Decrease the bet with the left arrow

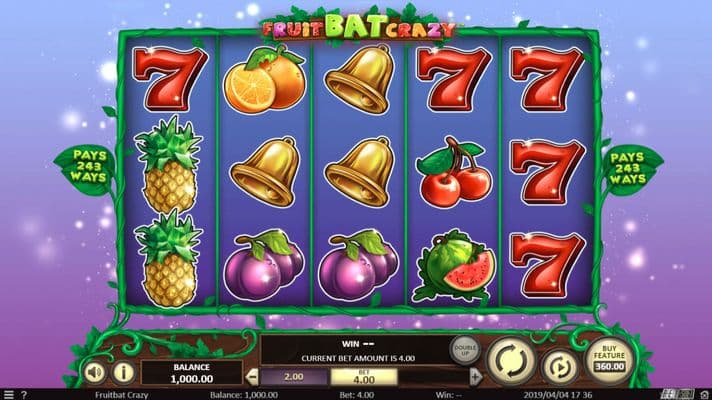coord(252,377)
